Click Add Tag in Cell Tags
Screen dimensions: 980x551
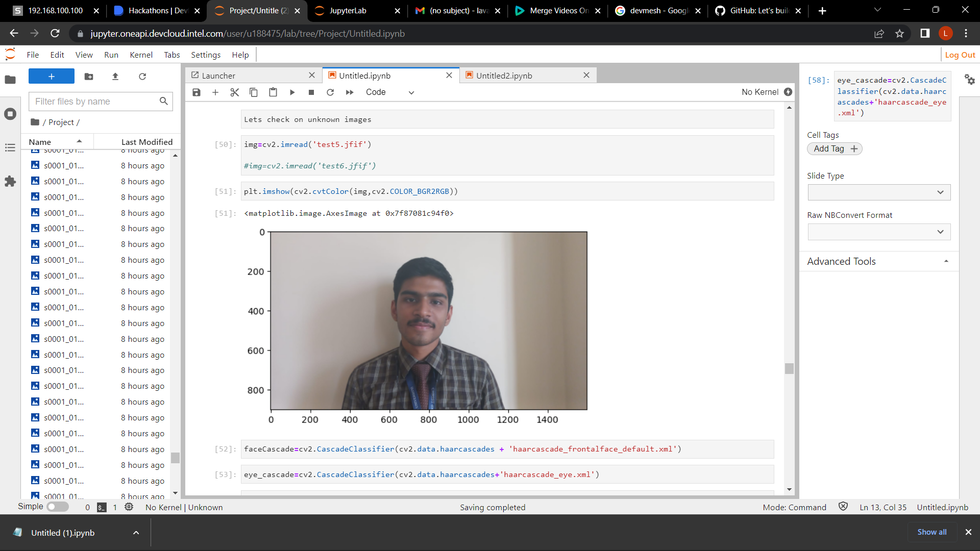[x=835, y=148]
